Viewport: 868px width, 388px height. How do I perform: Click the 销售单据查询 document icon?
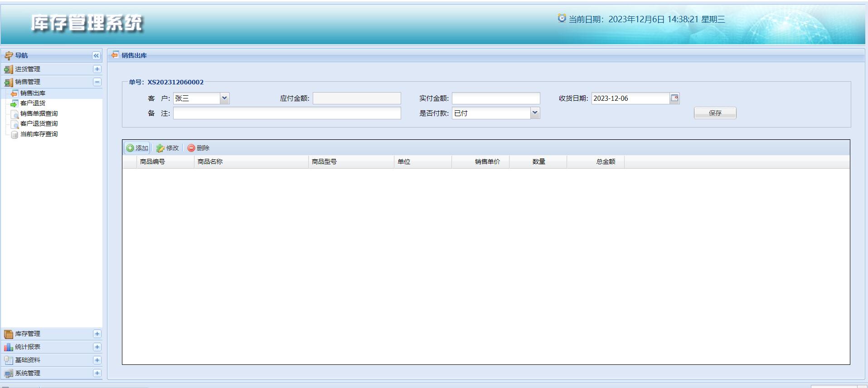(14, 113)
